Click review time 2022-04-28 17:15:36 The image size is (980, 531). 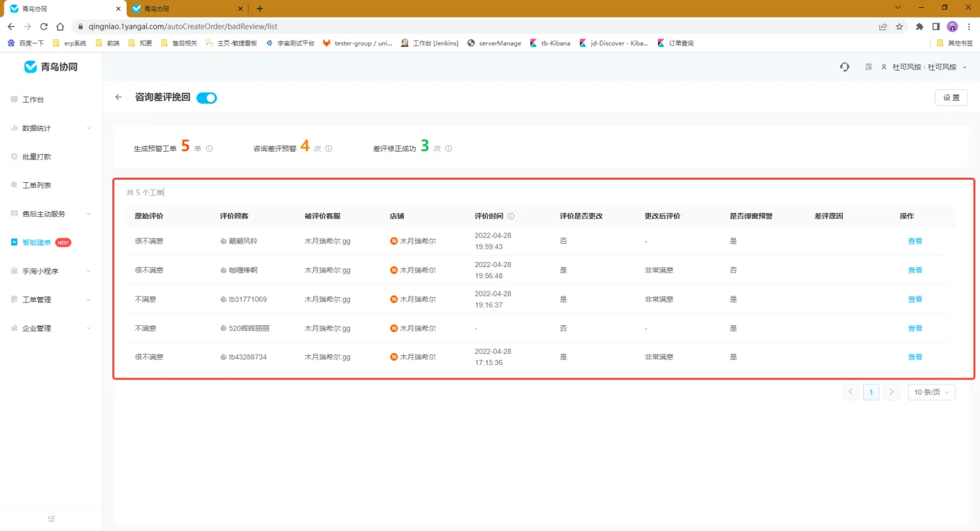[493, 357]
